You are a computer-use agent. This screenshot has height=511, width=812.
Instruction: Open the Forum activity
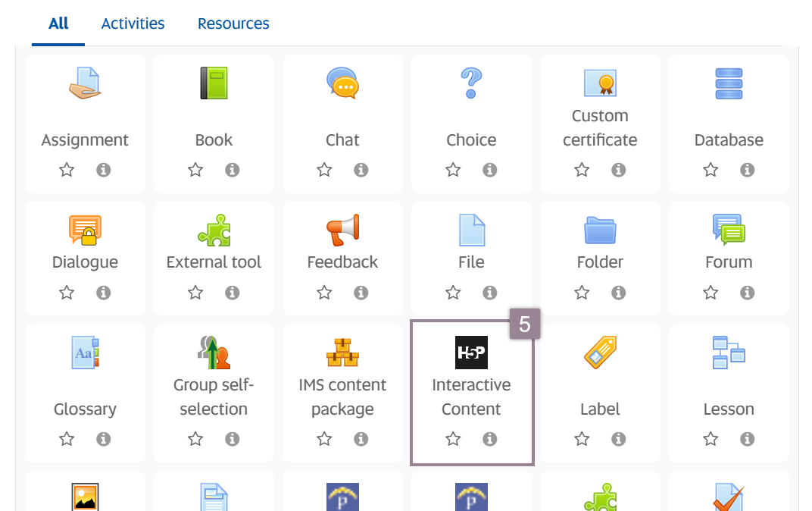[x=729, y=230]
